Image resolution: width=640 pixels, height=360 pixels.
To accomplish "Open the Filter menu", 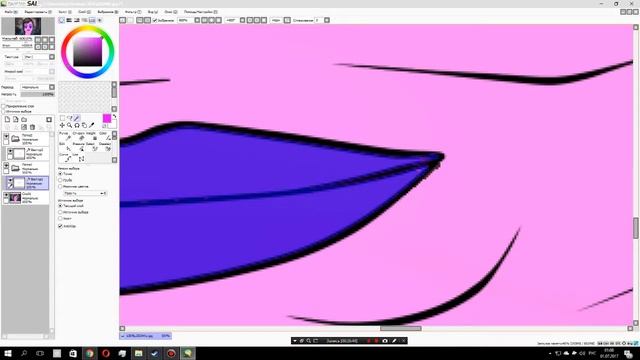I will click(133, 12).
